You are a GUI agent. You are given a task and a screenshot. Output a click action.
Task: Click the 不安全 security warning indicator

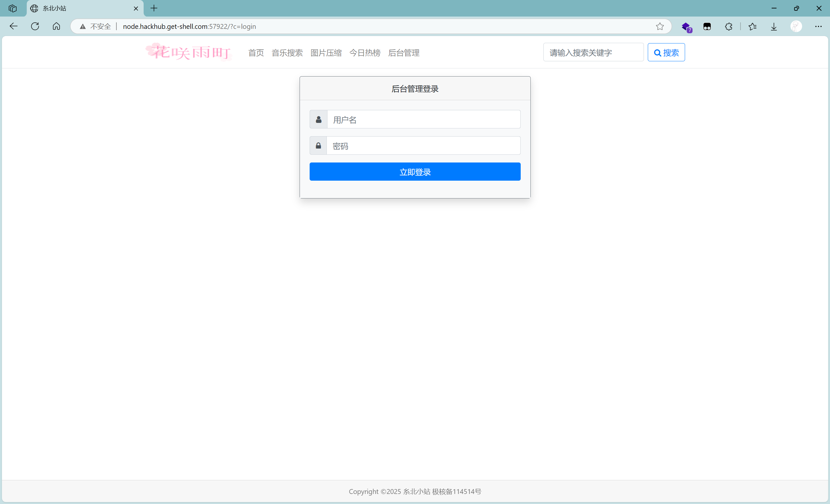click(x=95, y=26)
